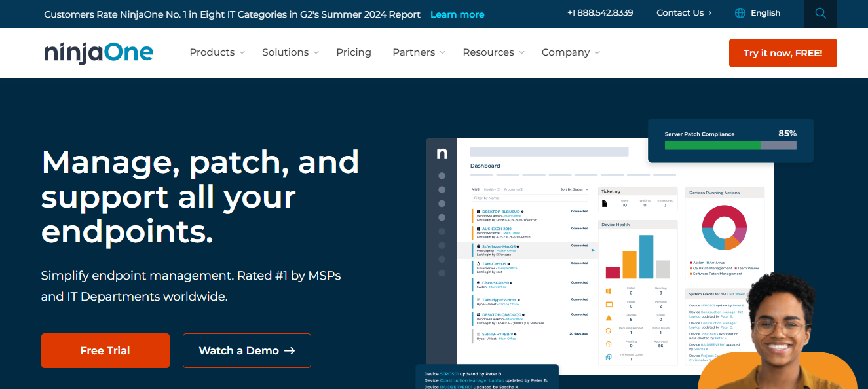Select the English language option
This screenshot has width=868, height=389.
coord(765,13)
